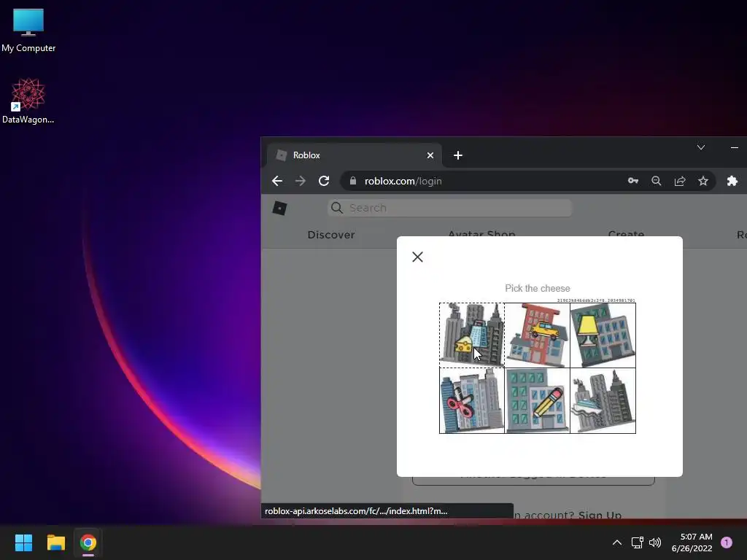The height and width of the screenshot is (560, 747).
Task: Select the boat image tile
Action: 603,400
